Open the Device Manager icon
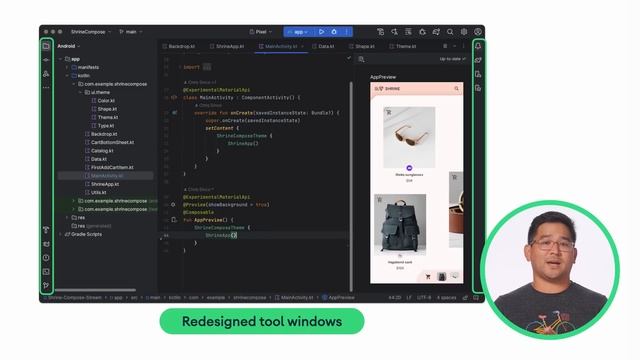This screenshot has height=360, width=640. (x=478, y=74)
